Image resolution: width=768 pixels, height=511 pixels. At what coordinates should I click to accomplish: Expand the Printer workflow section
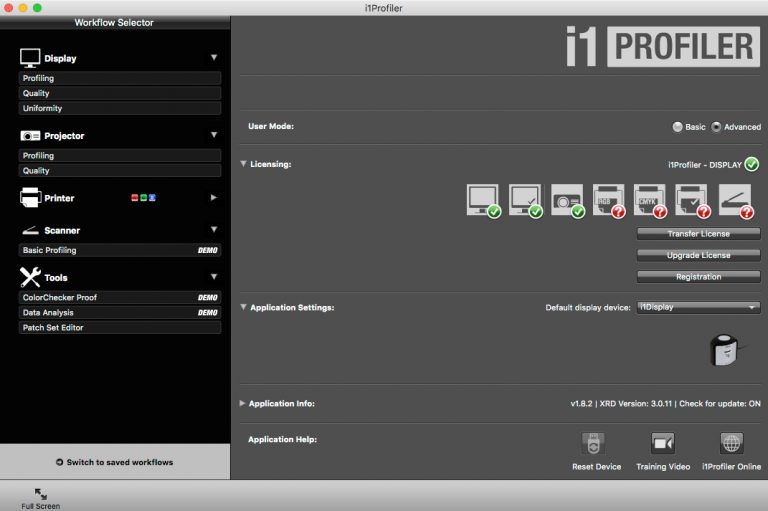pyautogui.click(x=214, y=197)
